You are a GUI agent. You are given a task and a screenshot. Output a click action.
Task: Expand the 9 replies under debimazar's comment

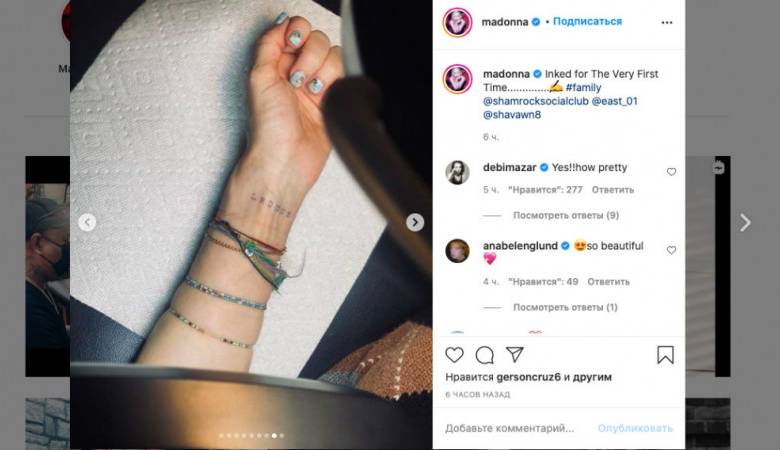coord(566,215)
